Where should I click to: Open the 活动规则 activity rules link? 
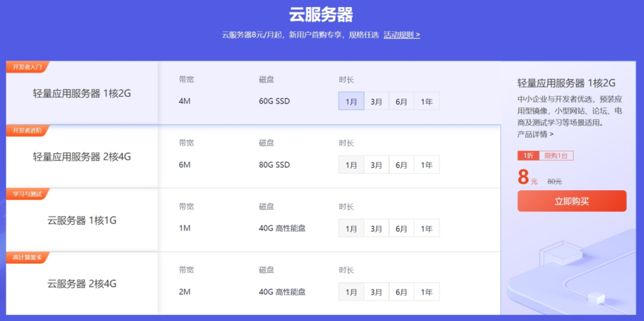click(x=402, y=35)
